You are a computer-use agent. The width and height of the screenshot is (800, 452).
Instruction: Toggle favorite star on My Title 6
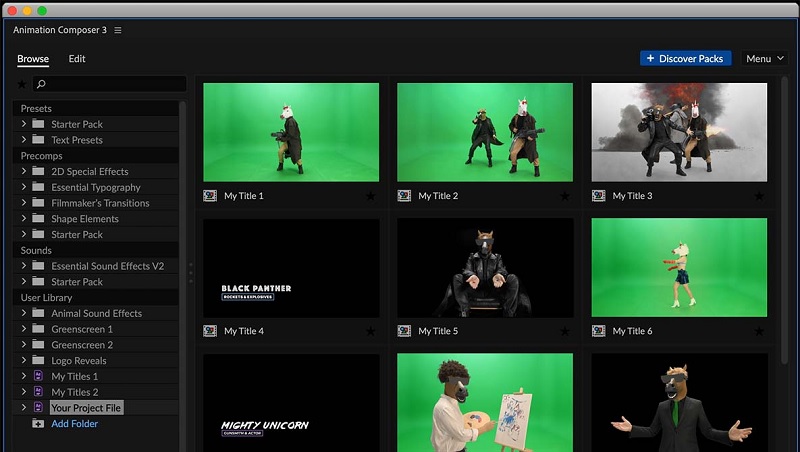(x=759, y=331)
